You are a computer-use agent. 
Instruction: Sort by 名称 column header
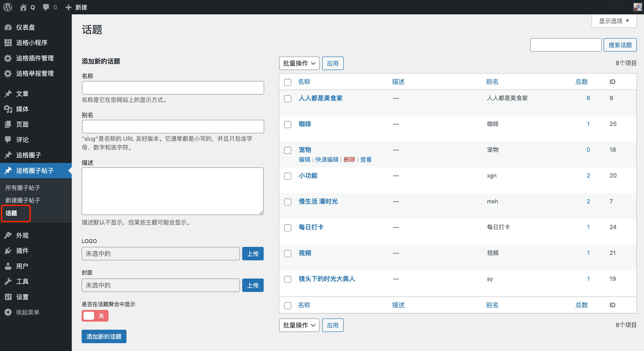(x=304, y=81)
